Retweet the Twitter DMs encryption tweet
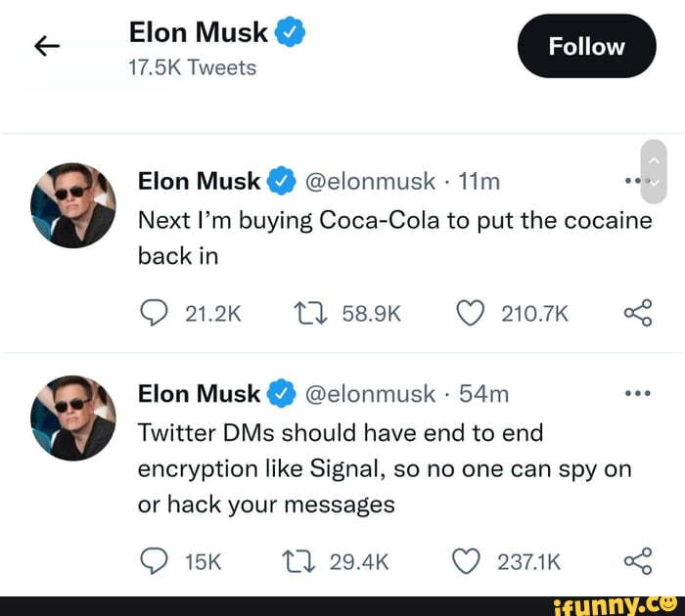Viewport: 685px width, 616px height. click(x=297, y=561)
